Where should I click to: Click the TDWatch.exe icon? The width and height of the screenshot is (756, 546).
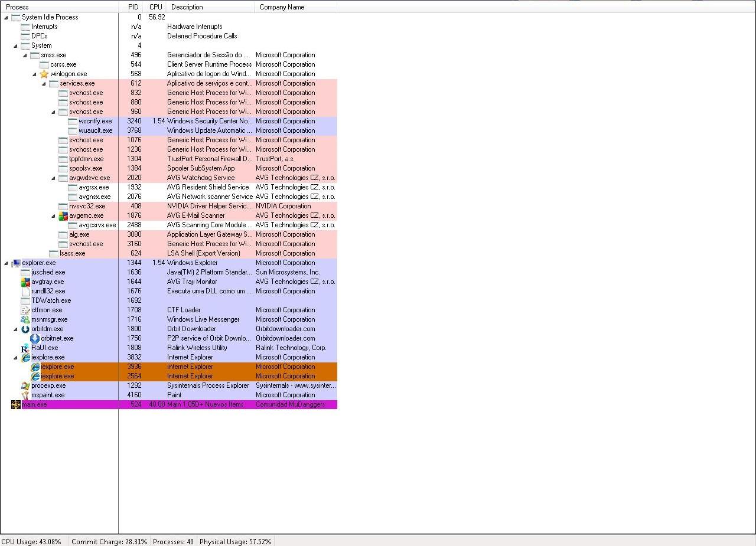[25, 300]
